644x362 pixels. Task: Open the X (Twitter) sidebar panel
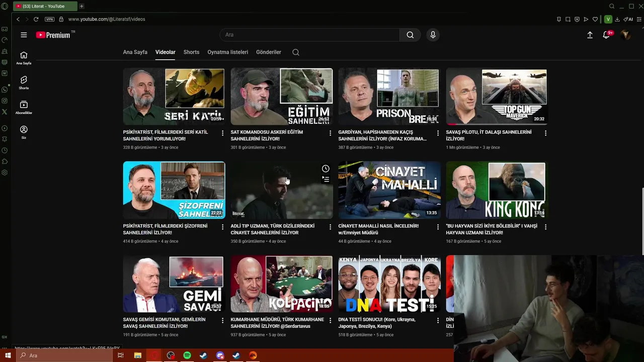coord(5,112)
